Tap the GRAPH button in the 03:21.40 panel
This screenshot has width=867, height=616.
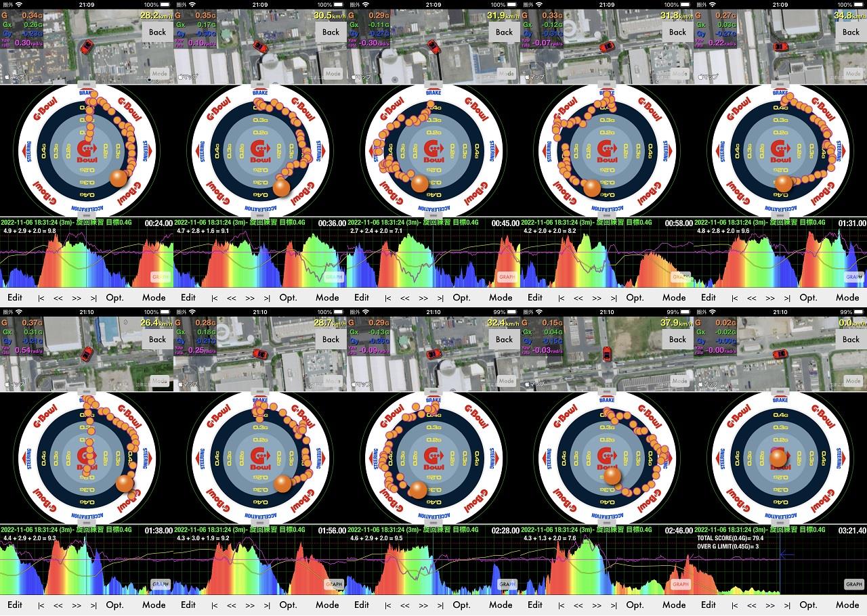pos(854,584)
